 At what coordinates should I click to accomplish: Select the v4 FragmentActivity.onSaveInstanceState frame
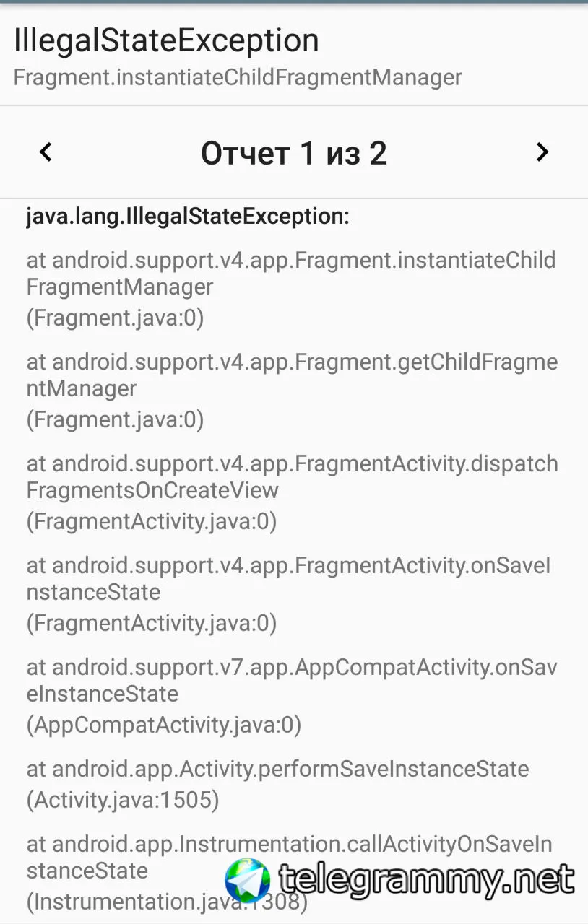coord(288,579)
